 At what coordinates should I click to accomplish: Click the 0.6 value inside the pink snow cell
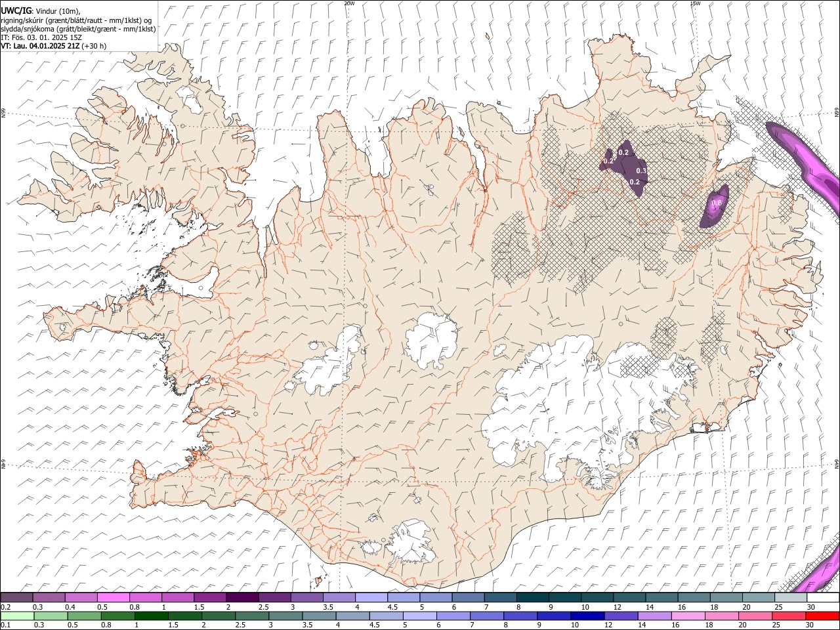[x=717, y=203]
